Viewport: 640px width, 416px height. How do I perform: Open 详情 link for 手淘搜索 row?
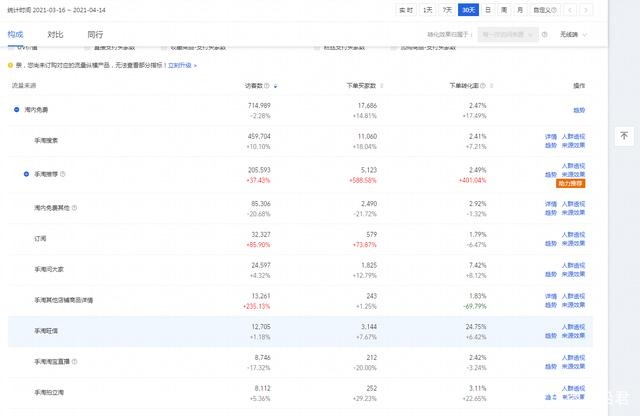551,136
